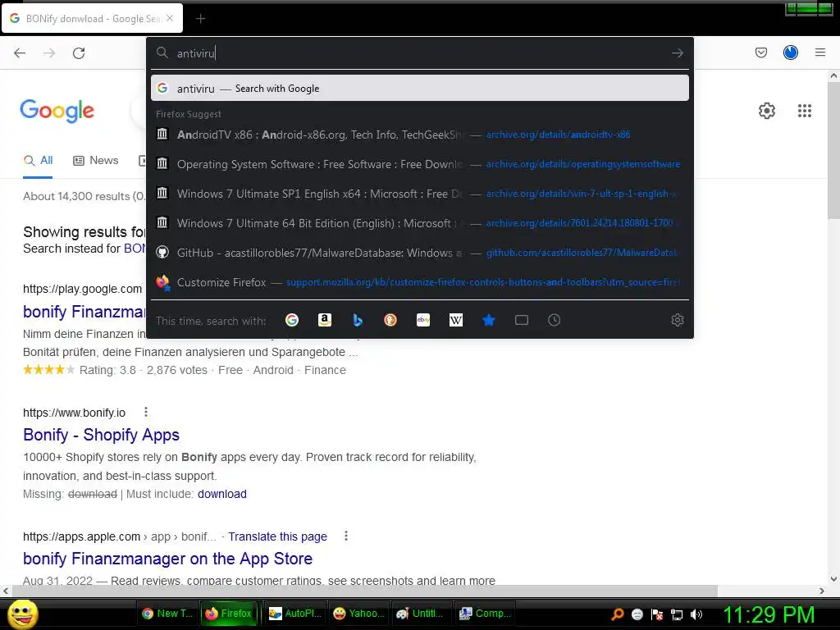
Task: Select 'antiviru — Search with Google' suggestion
Action: 420,89
